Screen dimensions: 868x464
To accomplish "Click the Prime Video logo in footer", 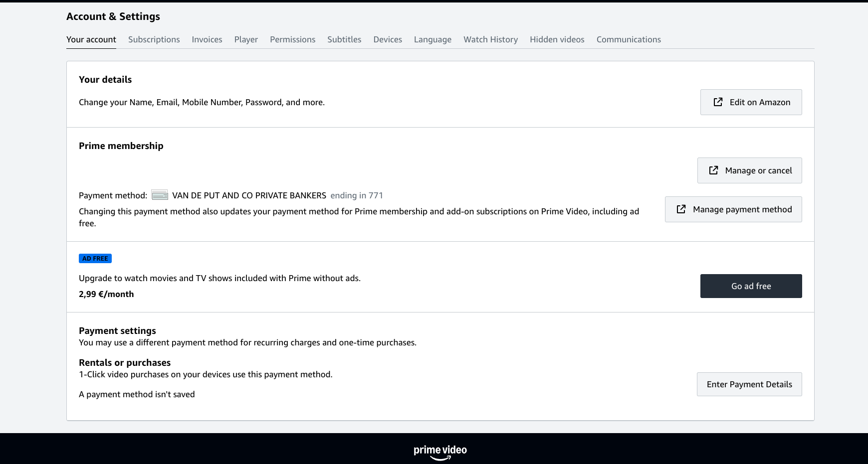I will 440,452.
